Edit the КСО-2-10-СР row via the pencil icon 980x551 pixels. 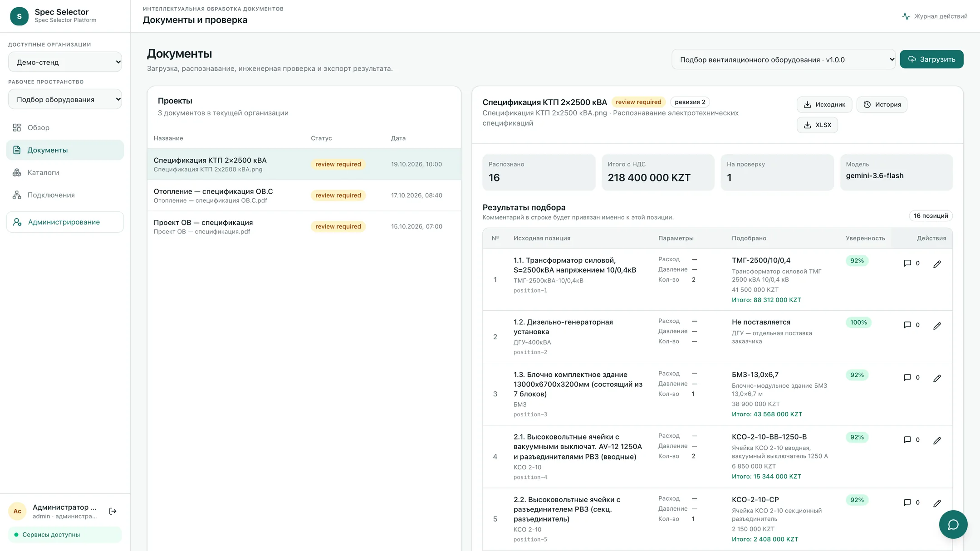(937, 503)
